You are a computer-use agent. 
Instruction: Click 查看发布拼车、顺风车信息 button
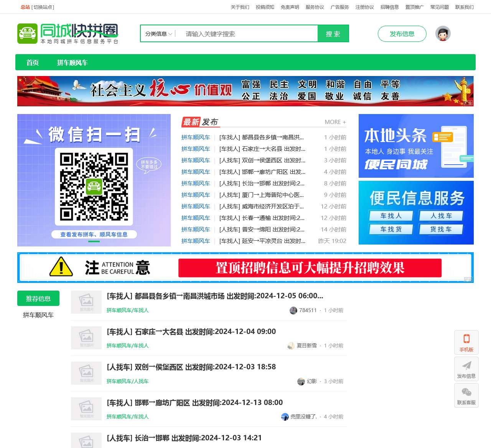[94, 235]
